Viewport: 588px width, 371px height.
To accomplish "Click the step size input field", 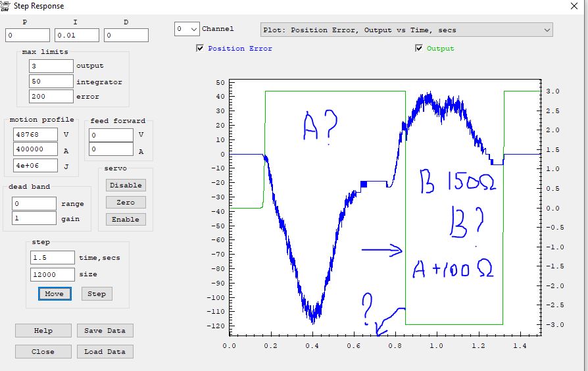I will (52, 274).
